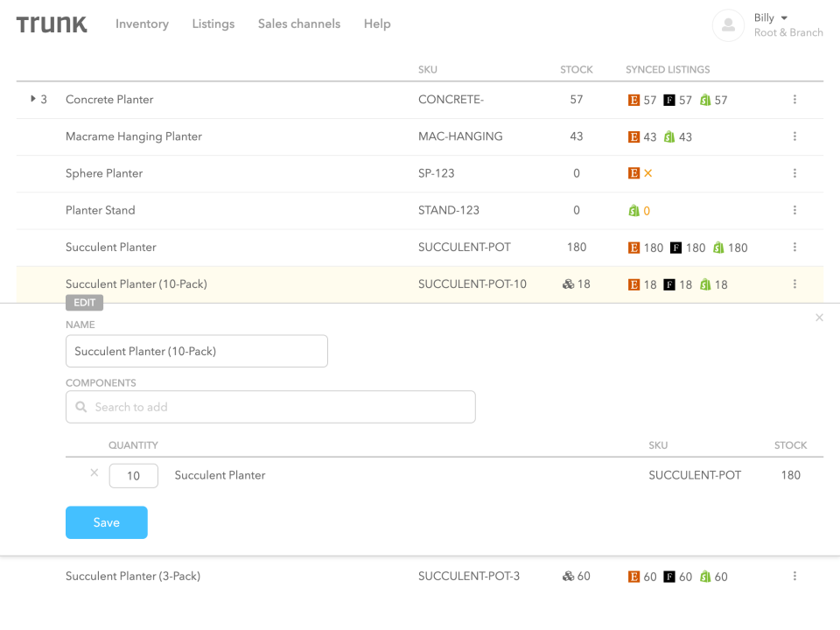Open the Sales channels menu

(x=299, y=24)
